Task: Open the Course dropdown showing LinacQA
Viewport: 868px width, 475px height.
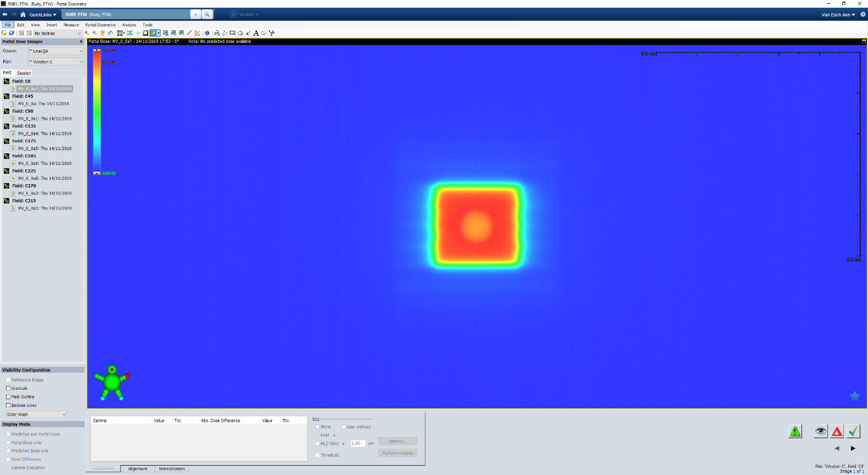Action: click(56, 51)
